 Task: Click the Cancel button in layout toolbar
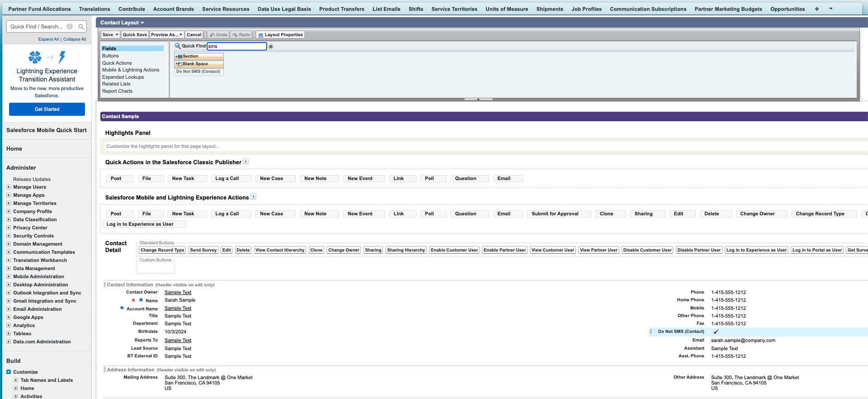[x=194, y=35]
